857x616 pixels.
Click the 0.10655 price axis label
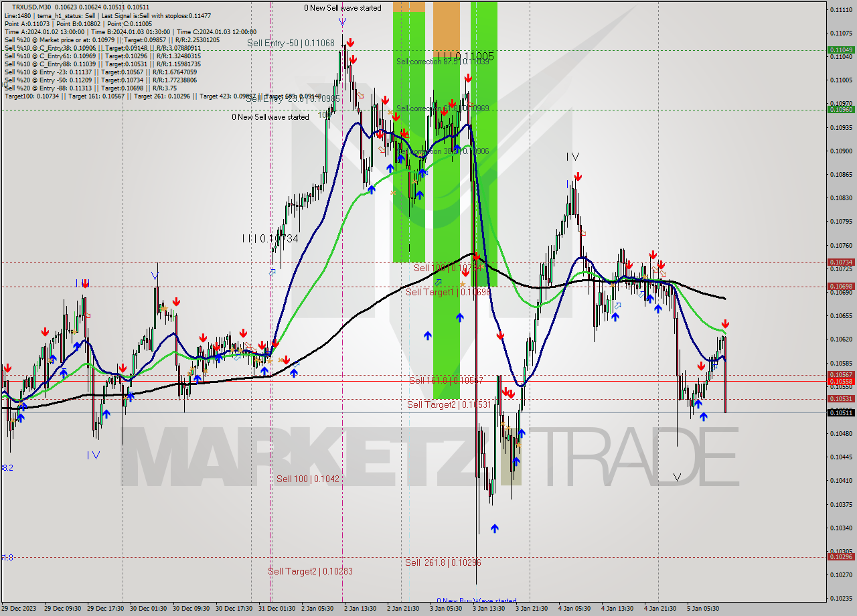click(841, 315)
